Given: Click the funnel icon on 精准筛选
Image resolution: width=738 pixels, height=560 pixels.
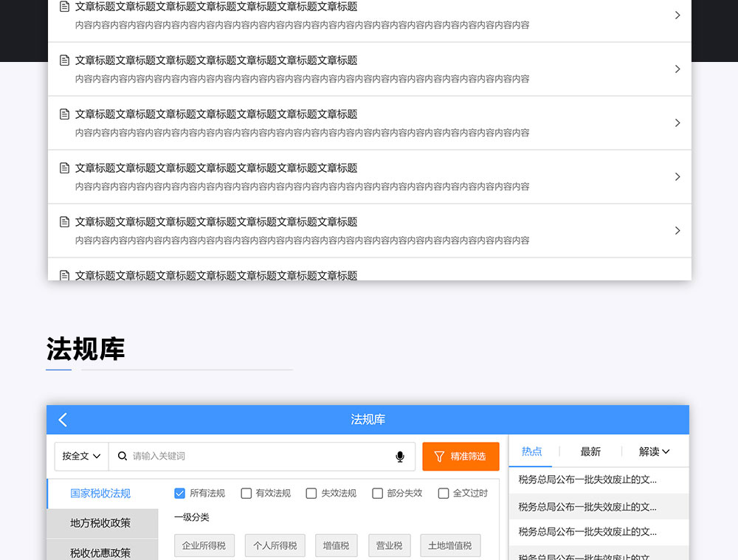Looking at the screenshot, I should tap(439, 457).
